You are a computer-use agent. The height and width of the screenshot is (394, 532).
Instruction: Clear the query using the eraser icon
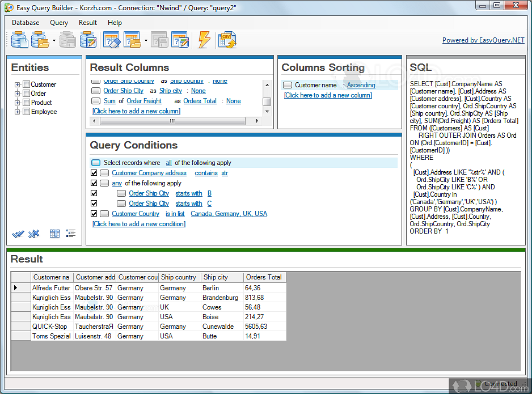[x=112, y=40]
